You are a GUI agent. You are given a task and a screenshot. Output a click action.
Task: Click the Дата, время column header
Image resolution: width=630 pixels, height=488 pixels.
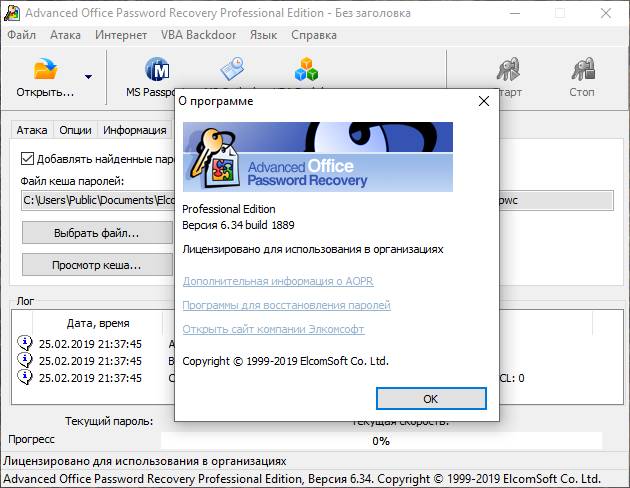tap(98, 323)
